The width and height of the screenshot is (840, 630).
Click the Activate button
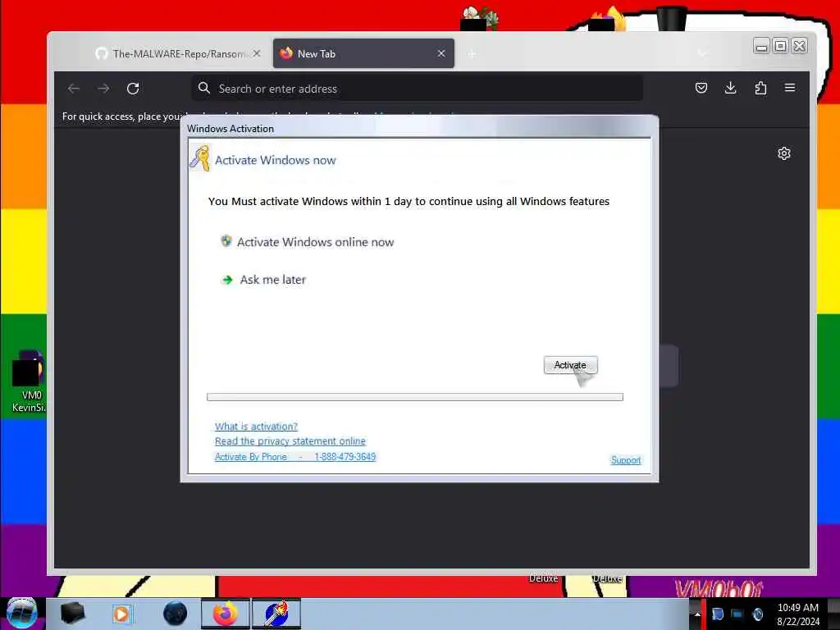pos(570,365)
